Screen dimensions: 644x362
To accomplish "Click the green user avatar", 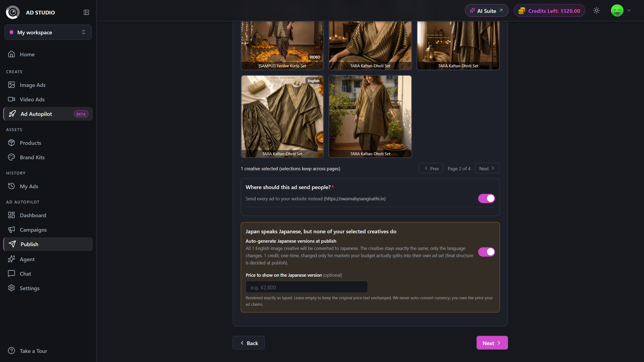I will coord(617,11).
